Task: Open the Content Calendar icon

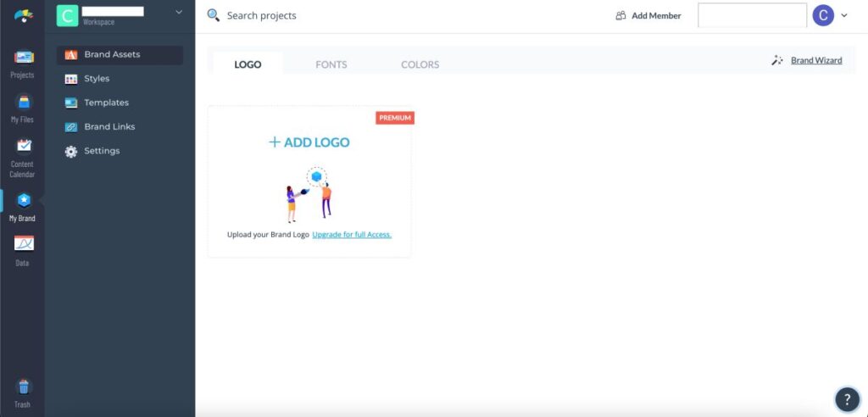Action: coord(24,146)
